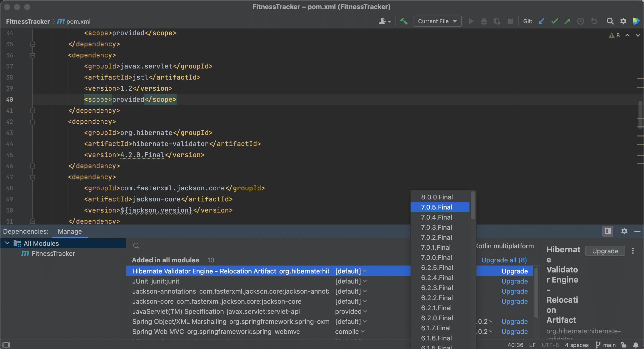Click the Maven m icon next to pom.xml breadcrumb

click(61, 21)
